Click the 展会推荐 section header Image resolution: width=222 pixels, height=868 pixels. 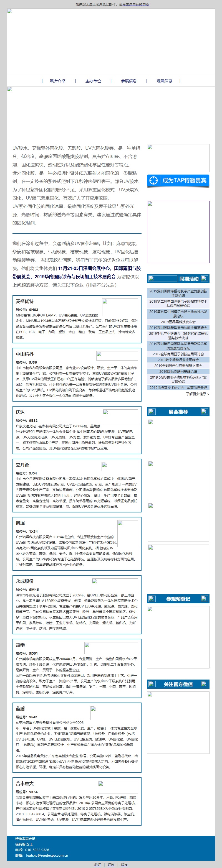(x=178, y=412)
